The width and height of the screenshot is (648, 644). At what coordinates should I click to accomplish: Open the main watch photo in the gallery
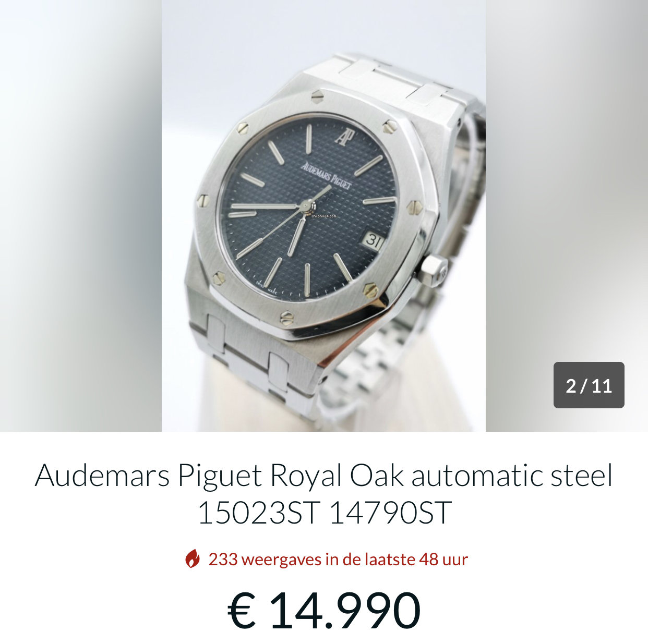pos(323,215)
